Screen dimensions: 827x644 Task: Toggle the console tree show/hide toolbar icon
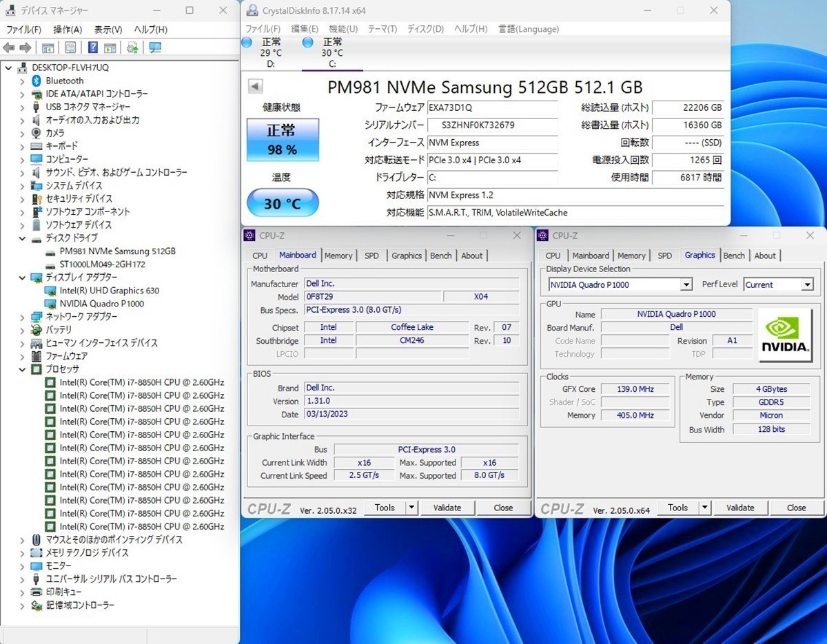(48, 48)
